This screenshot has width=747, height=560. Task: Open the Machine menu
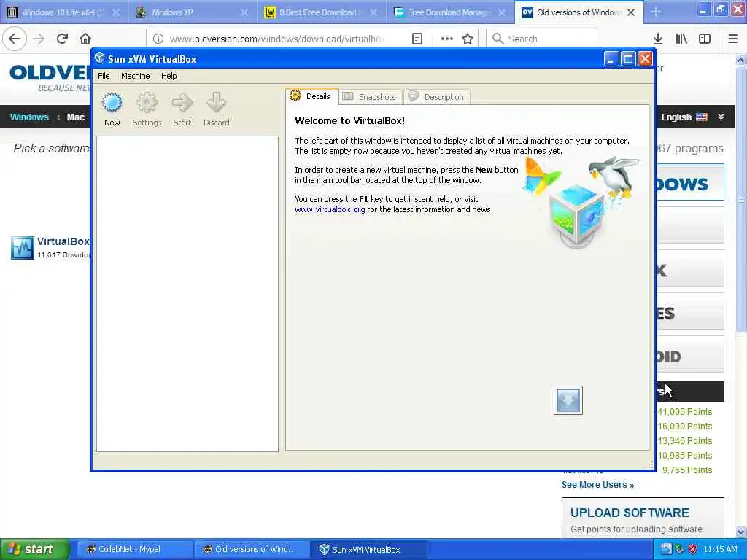135,76
